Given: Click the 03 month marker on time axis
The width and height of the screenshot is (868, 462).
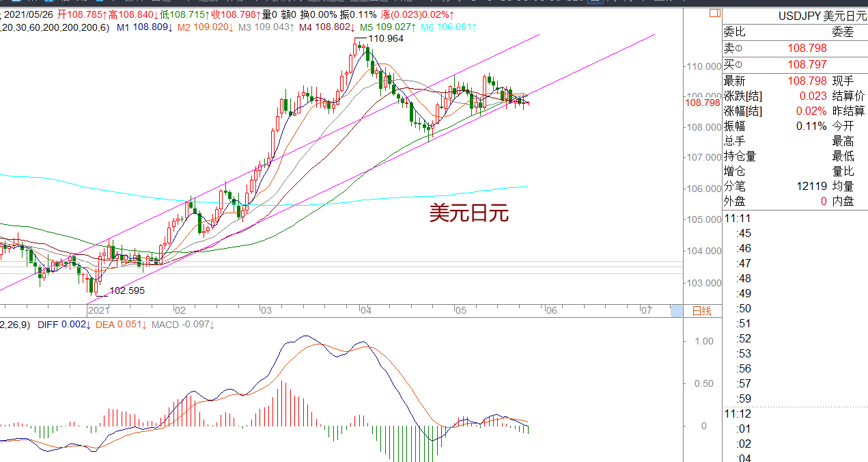Looking at the screenshot, I should pyautogui.click(x=266, y=310).
